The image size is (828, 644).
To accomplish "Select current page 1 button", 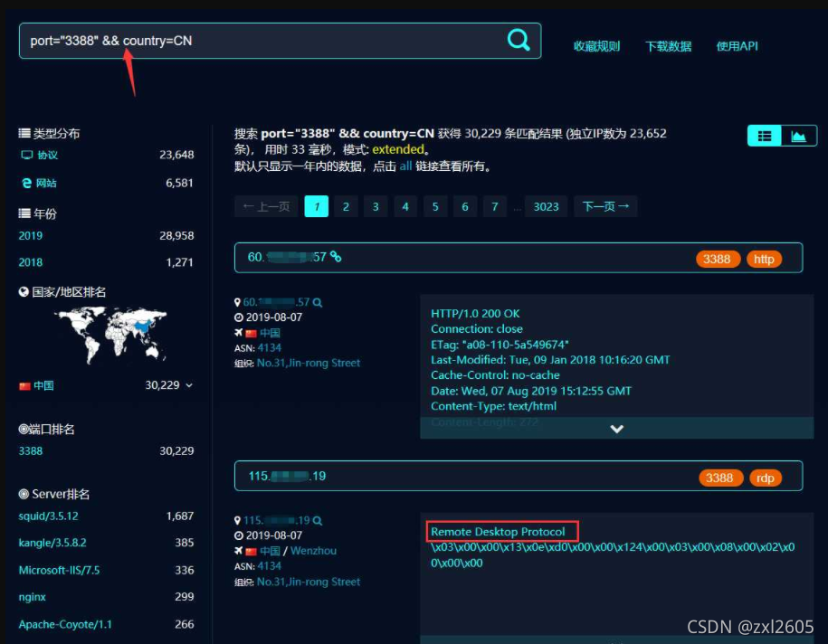I will point(317,206).
